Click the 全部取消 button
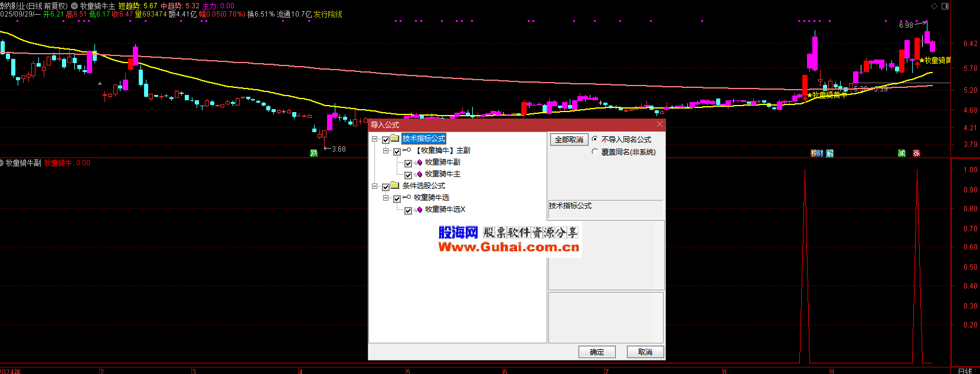980x374 pixels. coord(569,140)
